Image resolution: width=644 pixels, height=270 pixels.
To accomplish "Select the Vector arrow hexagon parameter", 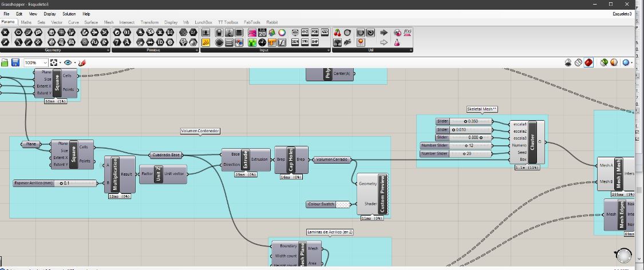I will click(5, 42).
